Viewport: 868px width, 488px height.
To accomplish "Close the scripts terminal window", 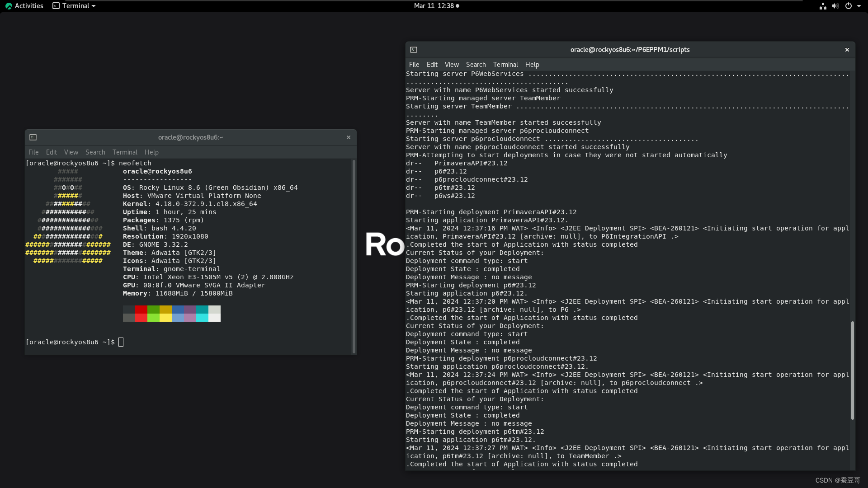I will 847,50.
